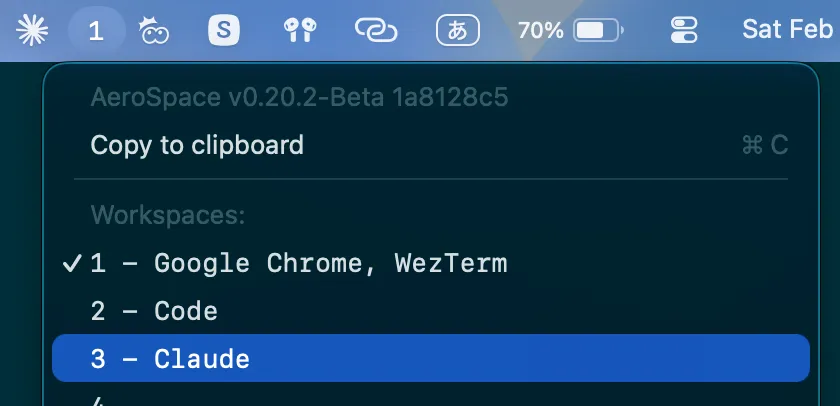Viewport: 840px width, 406px height.
Task: Click the checkmark beside workspace 1
Action: [x=72, y=264]
